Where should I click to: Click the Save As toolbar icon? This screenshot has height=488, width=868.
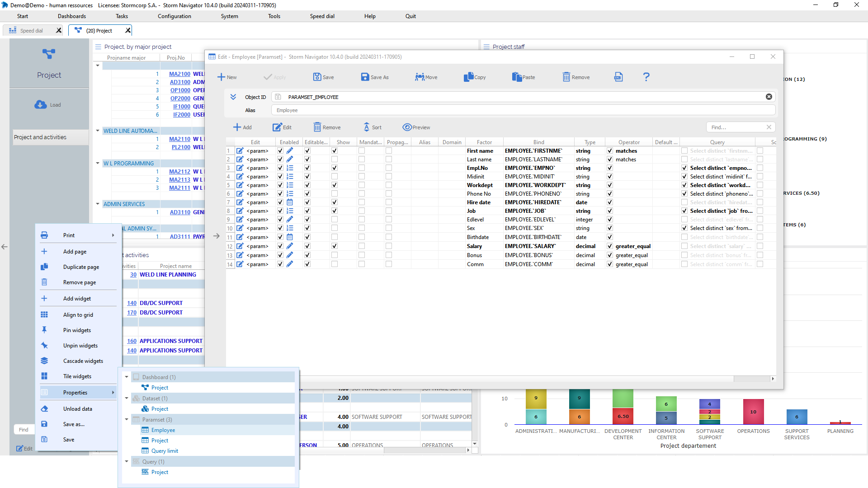coord(365,77)
